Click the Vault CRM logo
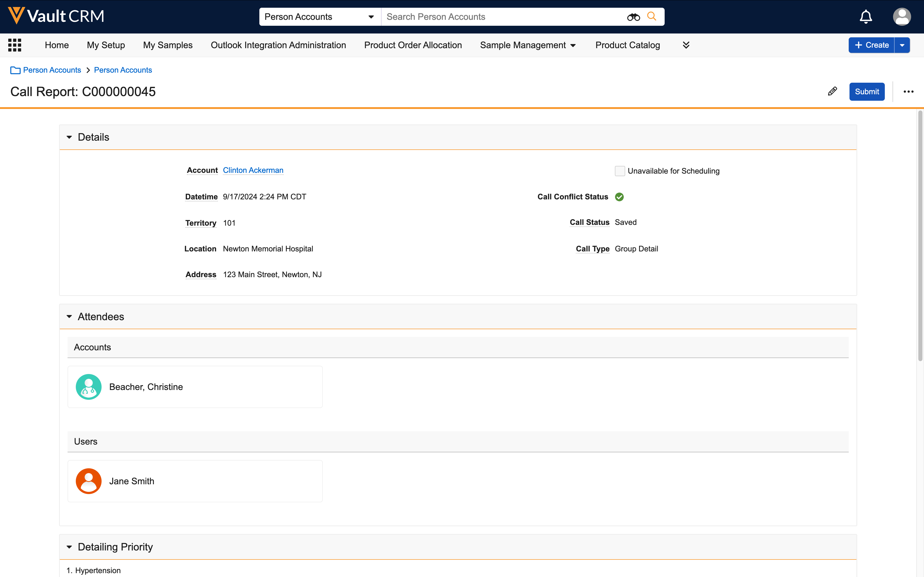The width and height of the screenshot is (924, 577). coord(56,16)
